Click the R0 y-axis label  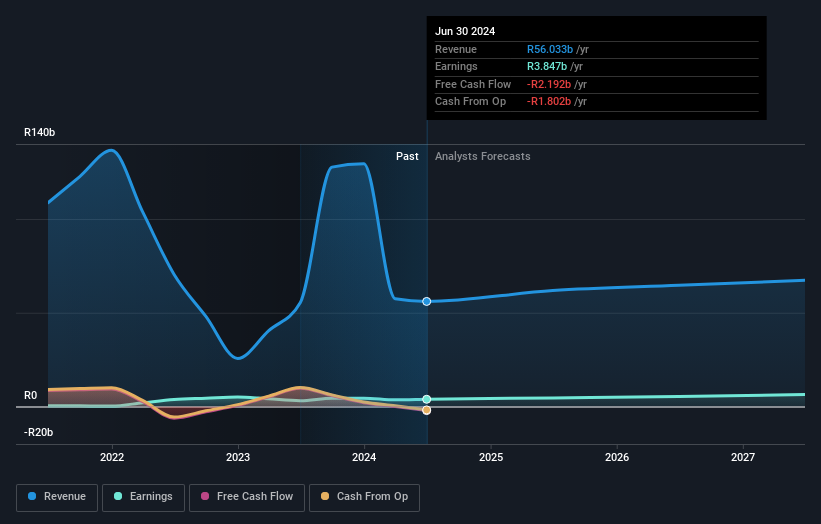[31, 396]
